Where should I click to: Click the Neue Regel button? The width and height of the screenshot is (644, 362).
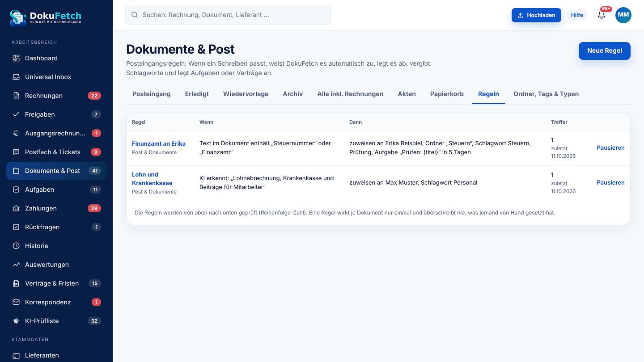(x=605, y=51)
